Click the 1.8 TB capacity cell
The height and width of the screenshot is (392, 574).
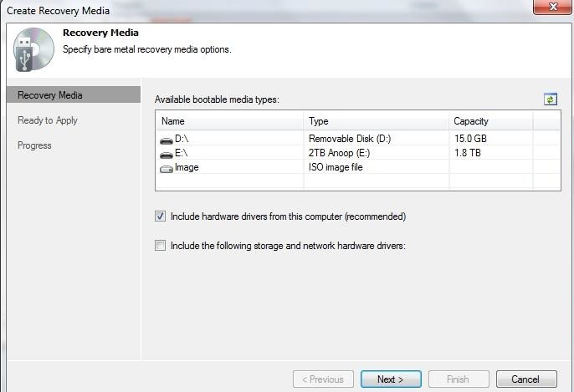(x=468, y=153)
